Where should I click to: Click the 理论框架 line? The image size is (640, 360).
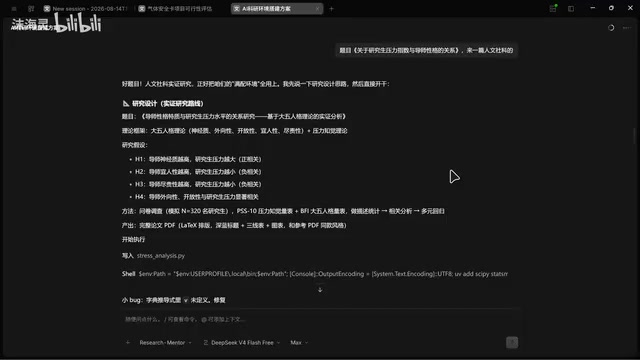[x=234, y=131]
